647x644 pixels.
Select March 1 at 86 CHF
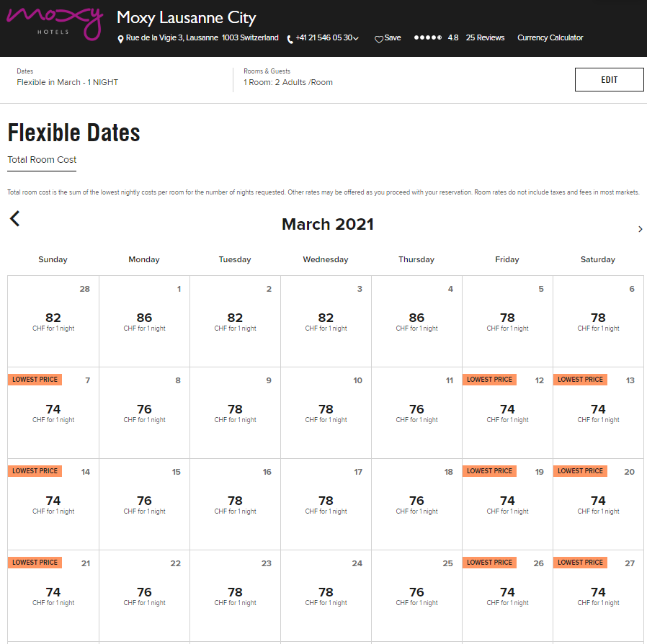pyautogui.click(x=144, y=321)
